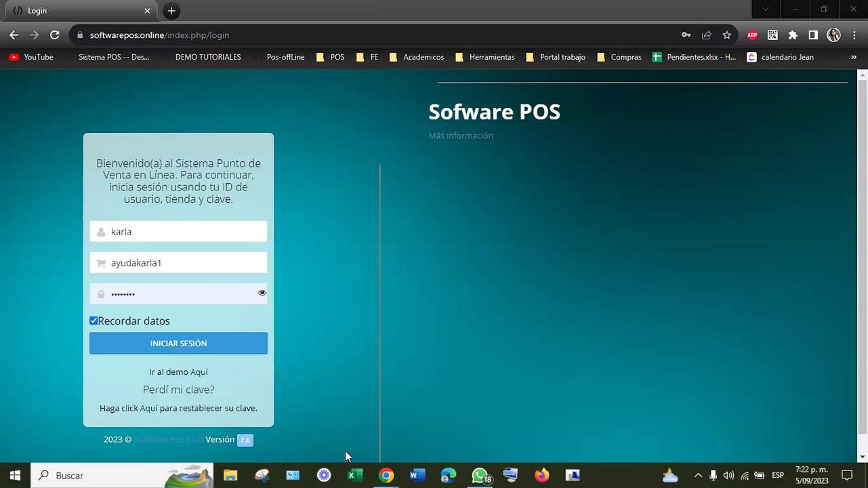The height and width of the screenshot is (488, 868).
Task: Show hidden system tray icons
Action: click(698, 475)
